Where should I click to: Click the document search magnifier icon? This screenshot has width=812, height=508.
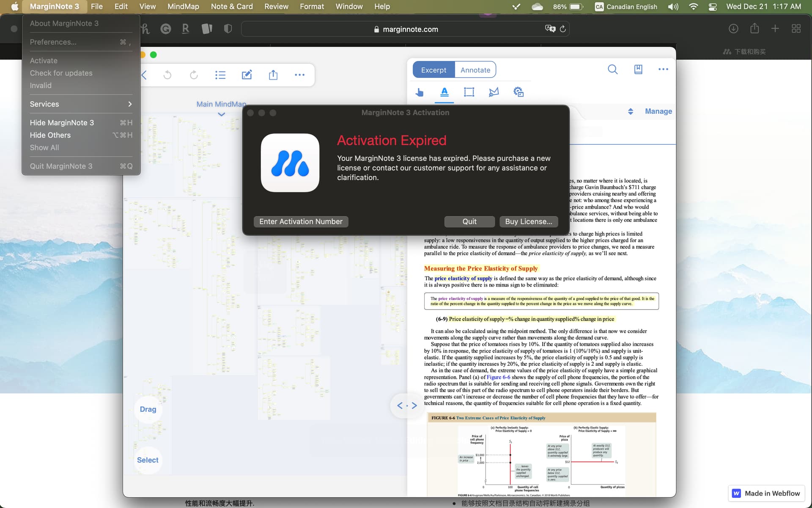click(612, 69)
